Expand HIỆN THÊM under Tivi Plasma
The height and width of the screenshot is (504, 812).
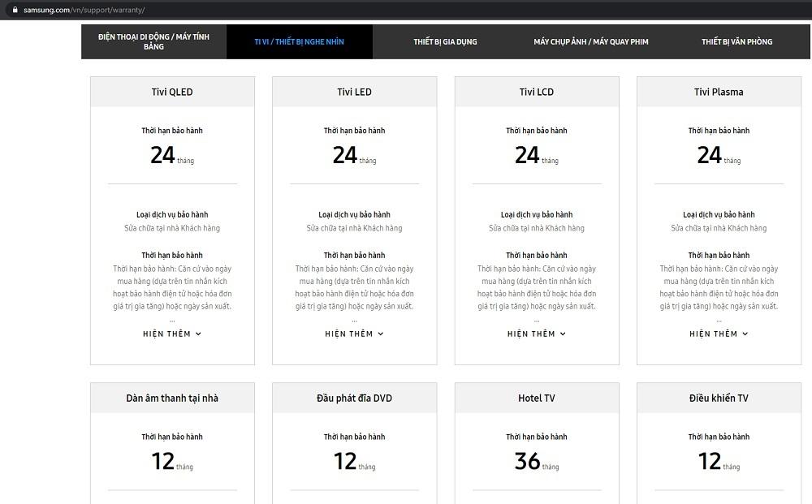tap(719, 334)
